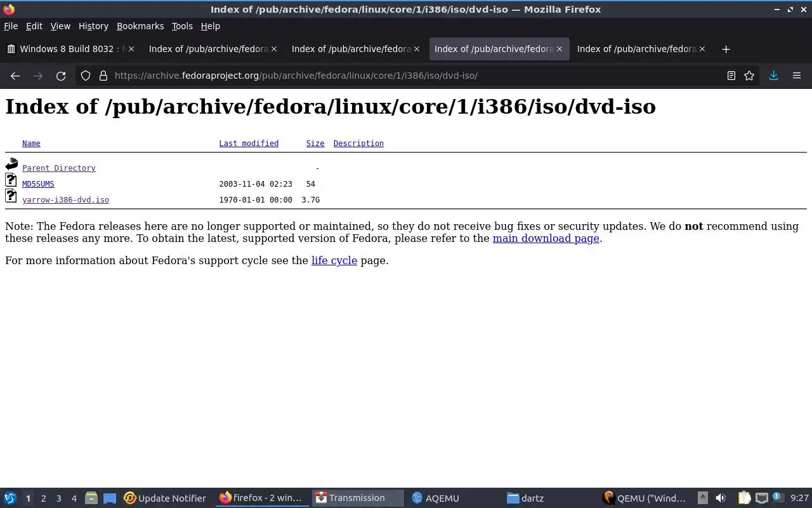Open the firefox - 2 windows taskbar group
The width and height of the screenshot is (812, 508).
coord(261,498)
